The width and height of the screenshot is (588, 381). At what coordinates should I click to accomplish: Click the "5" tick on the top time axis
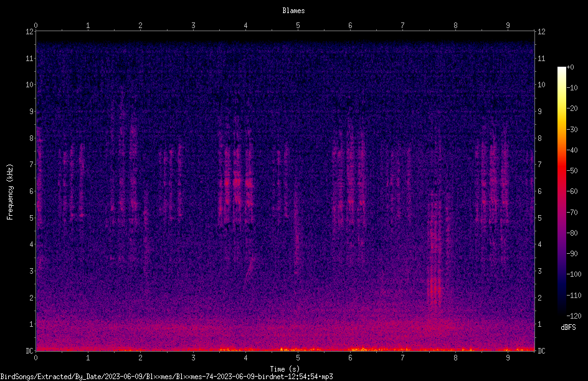coord(298,26)
